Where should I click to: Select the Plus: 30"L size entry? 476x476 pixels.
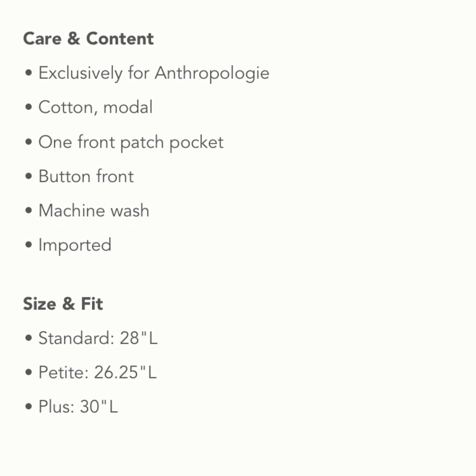79,407
